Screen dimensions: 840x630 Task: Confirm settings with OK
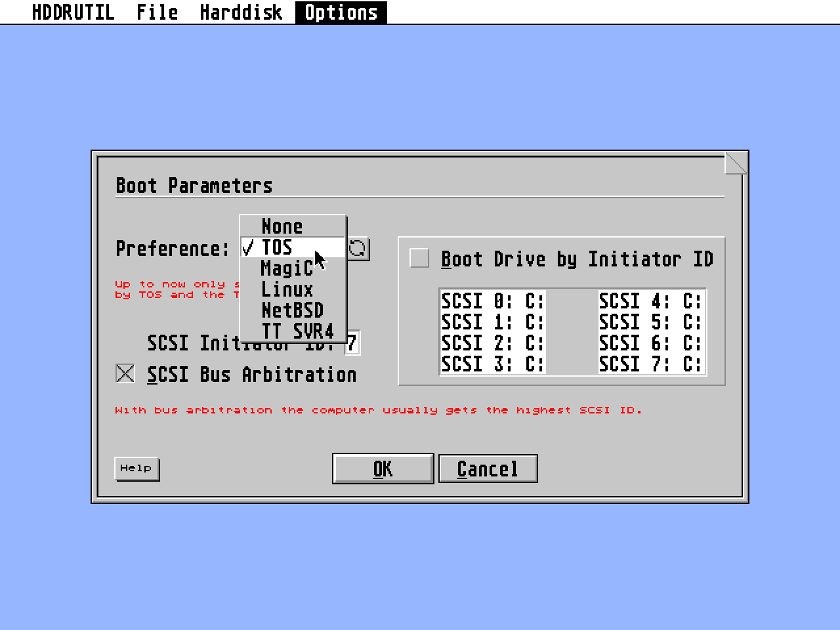point(383,468)
